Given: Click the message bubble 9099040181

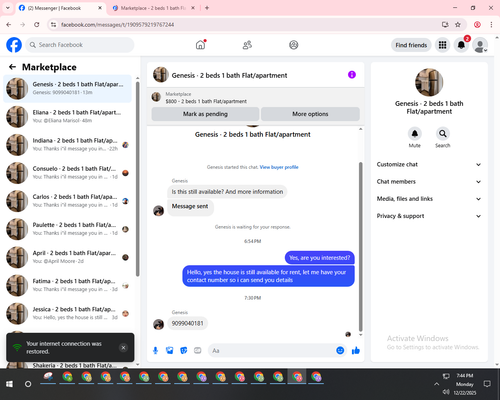Looking at the screenshot, I should pos(187,323).
